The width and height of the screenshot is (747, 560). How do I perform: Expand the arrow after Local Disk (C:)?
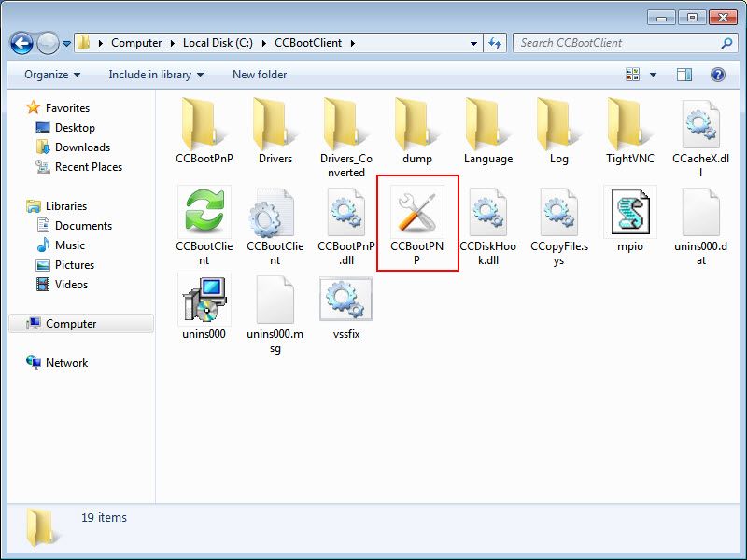(x=264, y=43)
